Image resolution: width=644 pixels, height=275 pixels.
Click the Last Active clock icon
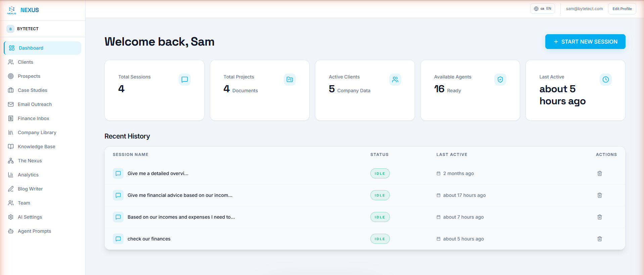pyautogui.click(x=606, y=79)
